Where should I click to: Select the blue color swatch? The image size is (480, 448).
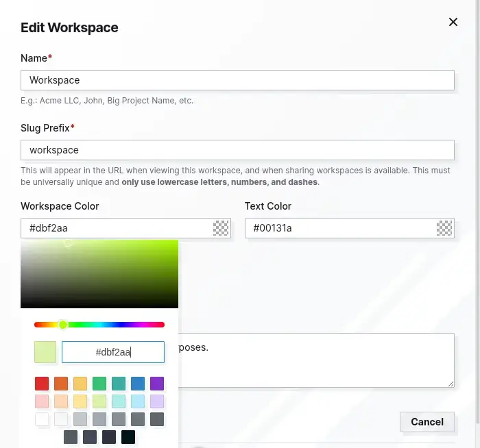pos(138,384)
